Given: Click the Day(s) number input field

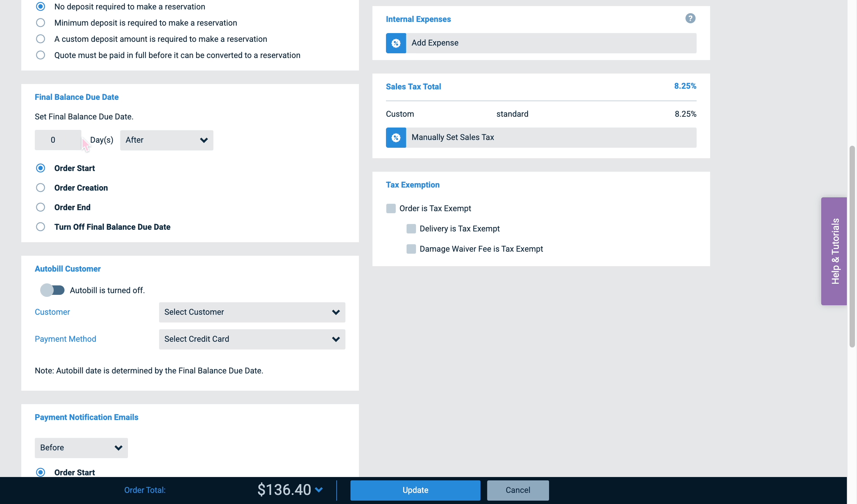Looking at the screenshot, I should tap(58, 140).
